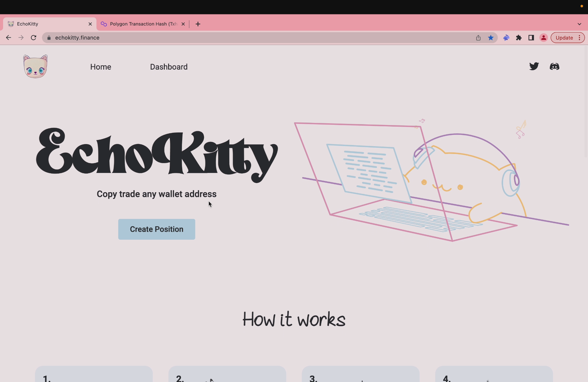588x382 pixels.
Task: Open the Extensions puzzle menu
Action: 518,38
